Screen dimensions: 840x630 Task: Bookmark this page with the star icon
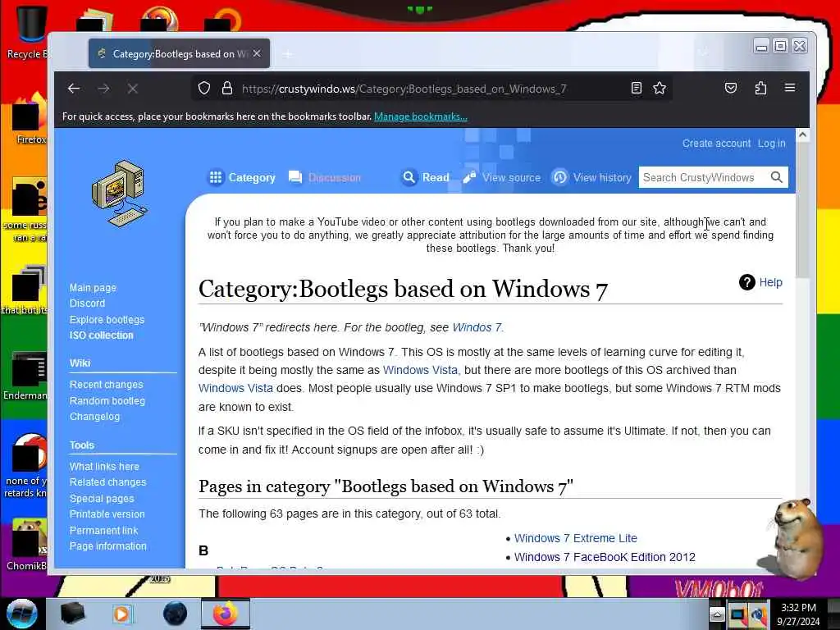[660, 88]
